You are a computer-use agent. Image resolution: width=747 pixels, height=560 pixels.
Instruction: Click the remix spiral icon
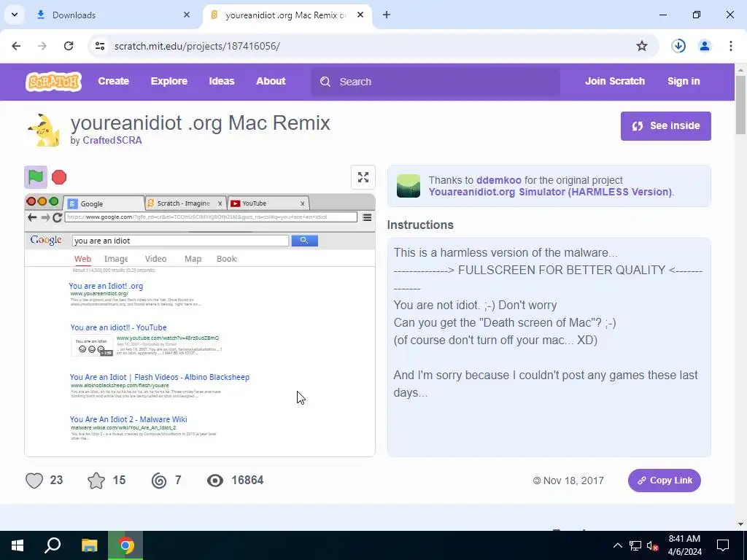tap(159, 481)
